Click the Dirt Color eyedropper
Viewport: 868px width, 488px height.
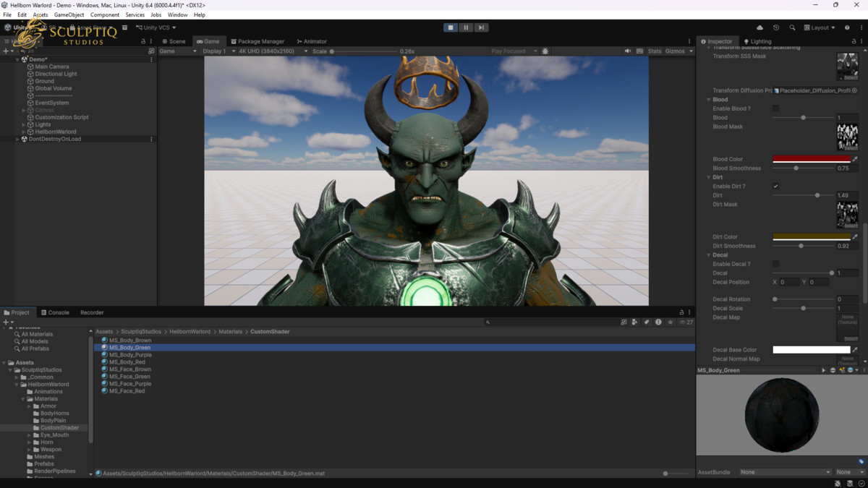click(x=855, y=237)
